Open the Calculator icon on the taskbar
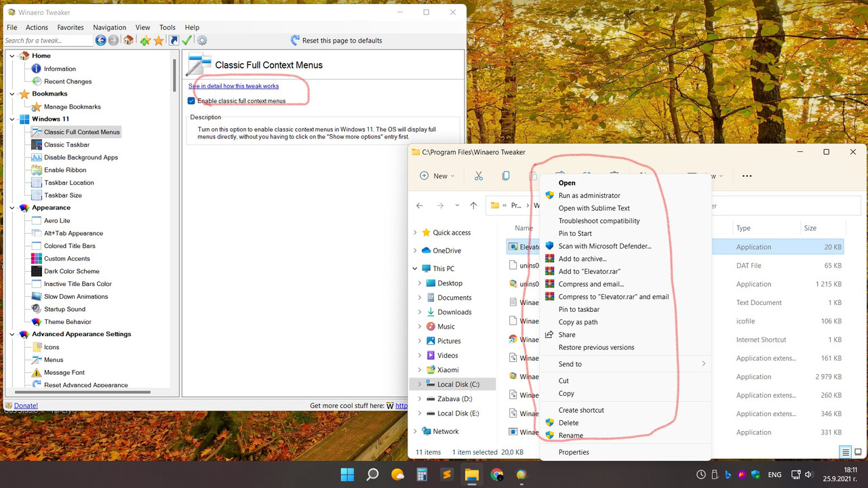 pyautogui.click(x=422, y=474)
